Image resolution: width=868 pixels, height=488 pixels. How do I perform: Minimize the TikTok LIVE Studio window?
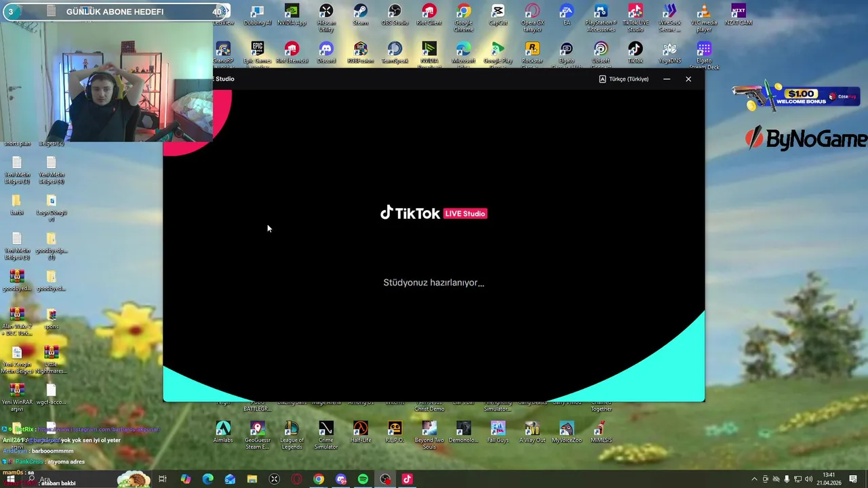point(667,79)
